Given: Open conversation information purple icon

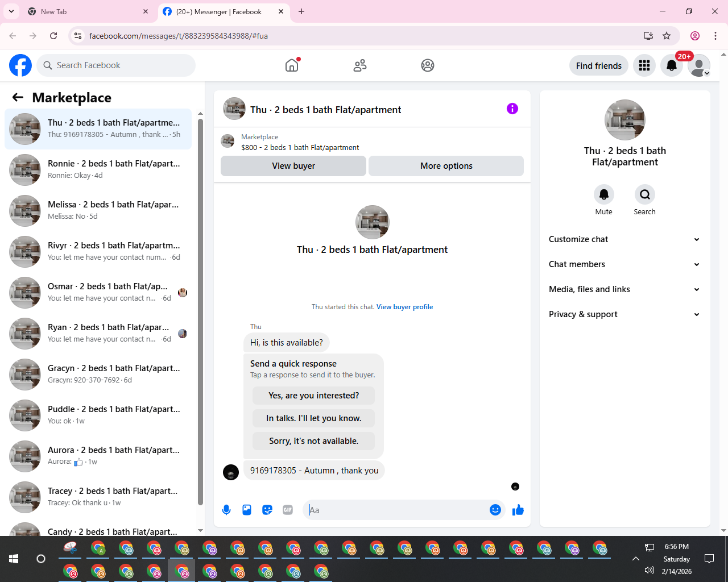Looking at the screenshot, I should 512,109.
